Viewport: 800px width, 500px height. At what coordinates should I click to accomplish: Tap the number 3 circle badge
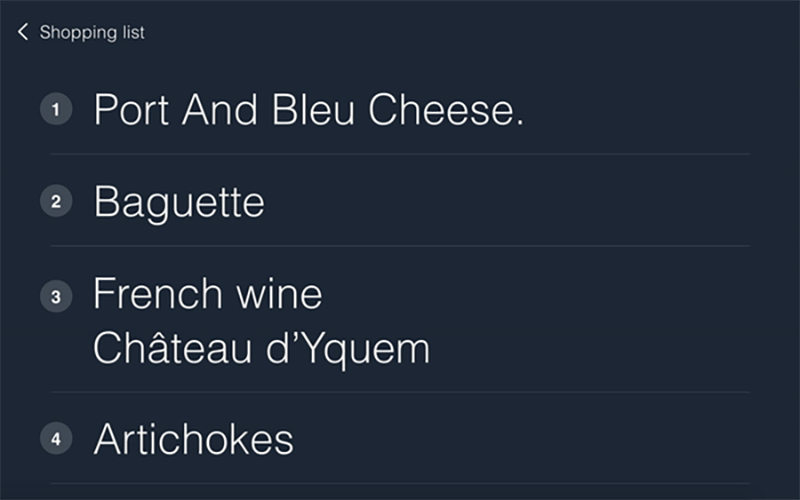(56, 297)
